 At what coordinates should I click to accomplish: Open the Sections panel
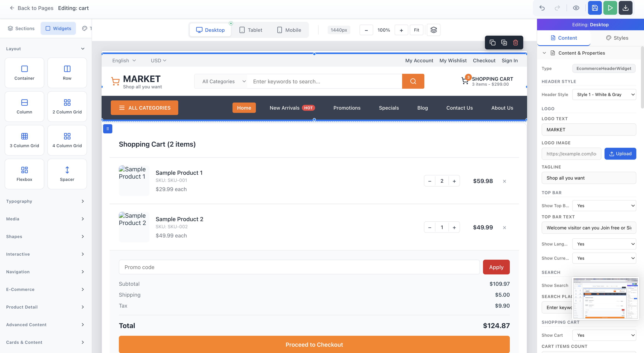point(21,28)
